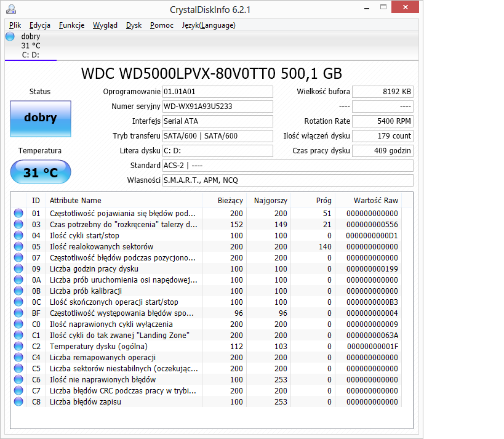Screen dimensions: 504x439
Task: Click status orb for attribute 03
Action: tap(18, 224)
